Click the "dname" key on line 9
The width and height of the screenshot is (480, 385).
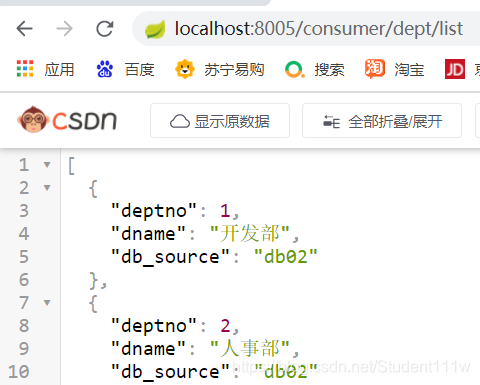[148, 349]
